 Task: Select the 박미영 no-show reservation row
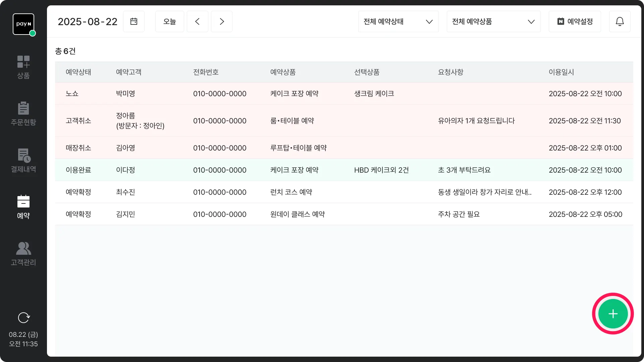click(344, 94)
